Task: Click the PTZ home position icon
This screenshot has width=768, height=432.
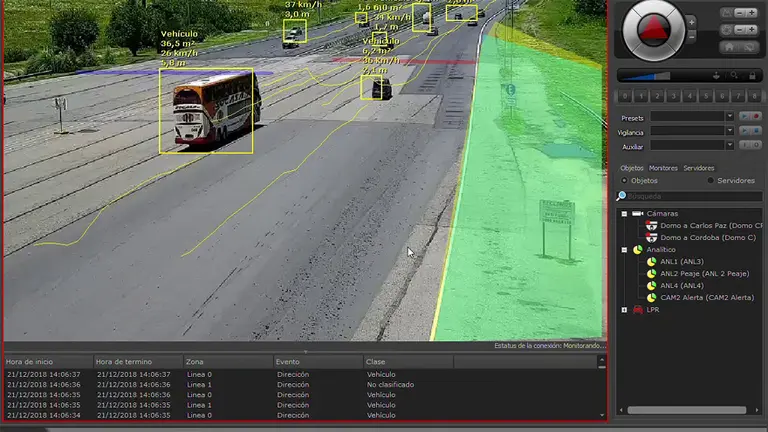Action: click(727, 46)
